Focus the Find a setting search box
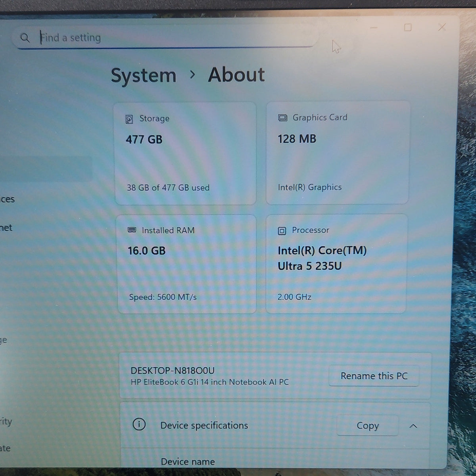This screenshot has height=476, width=476. pyautogui.click(x=165, y=38)
